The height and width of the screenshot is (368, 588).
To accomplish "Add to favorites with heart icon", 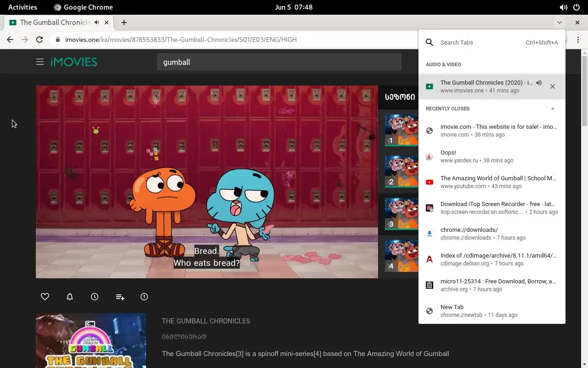I will click(45, 297).
